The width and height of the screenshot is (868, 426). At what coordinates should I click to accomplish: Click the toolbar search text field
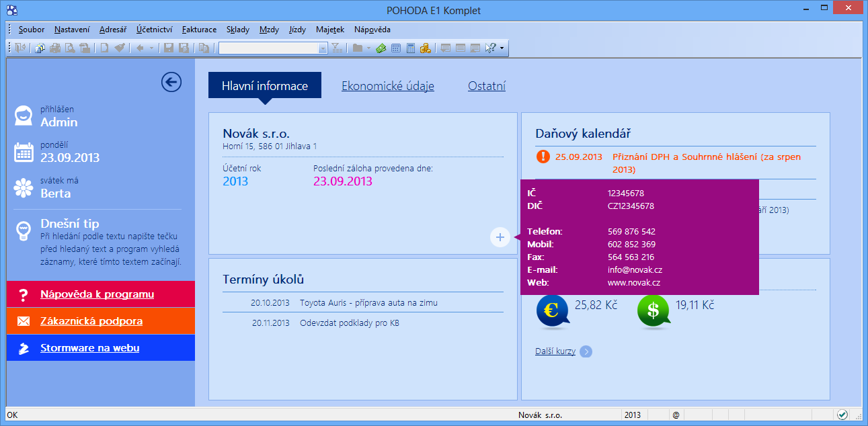click(269, 48)
